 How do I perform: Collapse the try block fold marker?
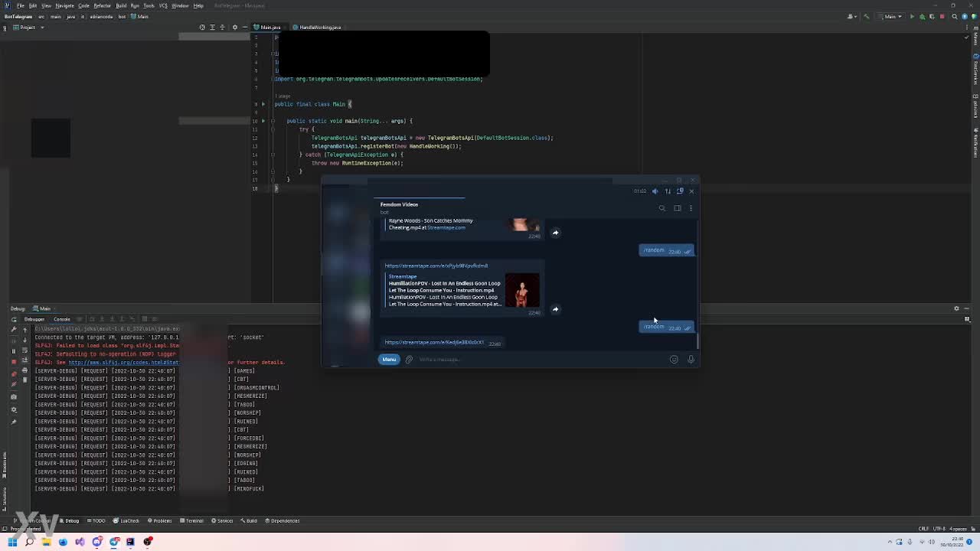[x=272, y=129]
